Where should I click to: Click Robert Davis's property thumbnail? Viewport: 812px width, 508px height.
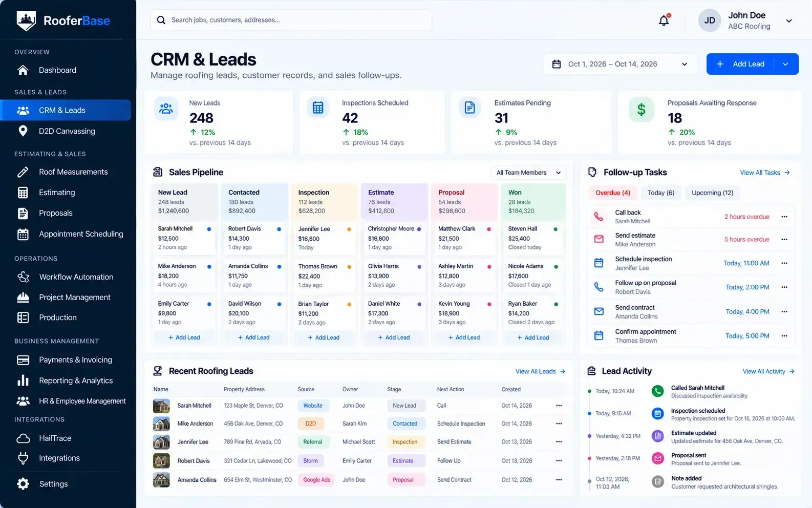[x=161, y=461]
